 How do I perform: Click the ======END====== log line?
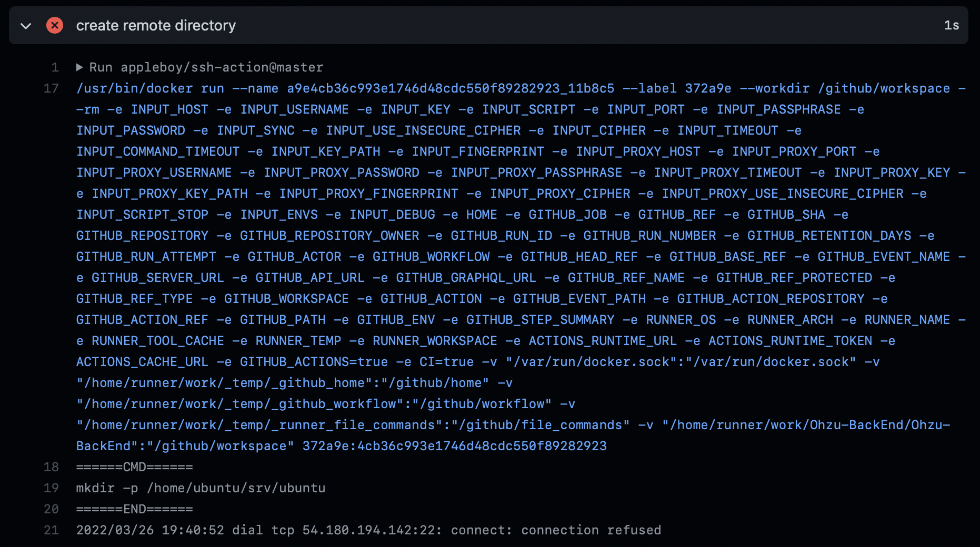135,509
